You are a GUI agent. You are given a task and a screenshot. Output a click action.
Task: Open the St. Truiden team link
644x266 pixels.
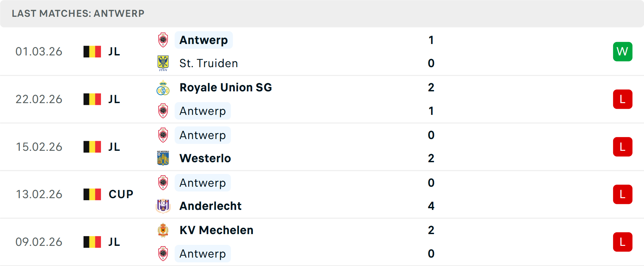click(208, 63)
